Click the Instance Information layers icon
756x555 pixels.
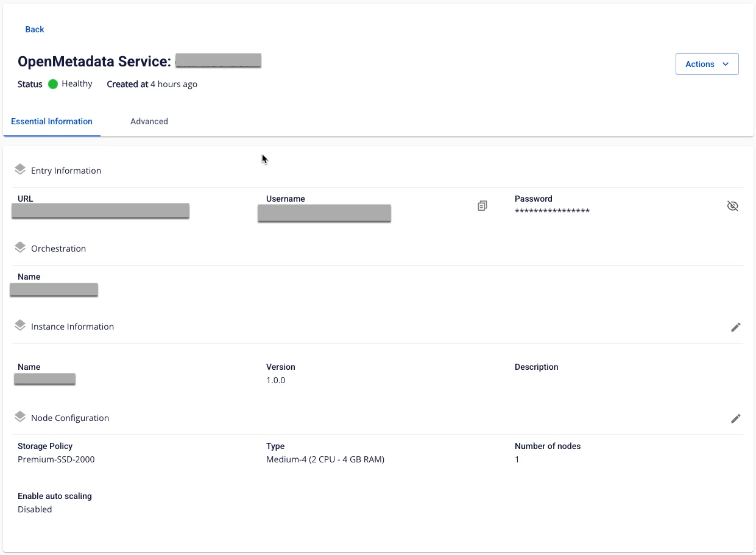click(x=20, y=325)
